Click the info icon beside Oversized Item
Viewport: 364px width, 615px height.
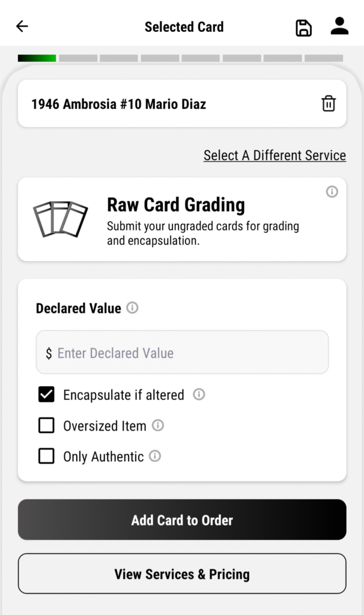158,426
